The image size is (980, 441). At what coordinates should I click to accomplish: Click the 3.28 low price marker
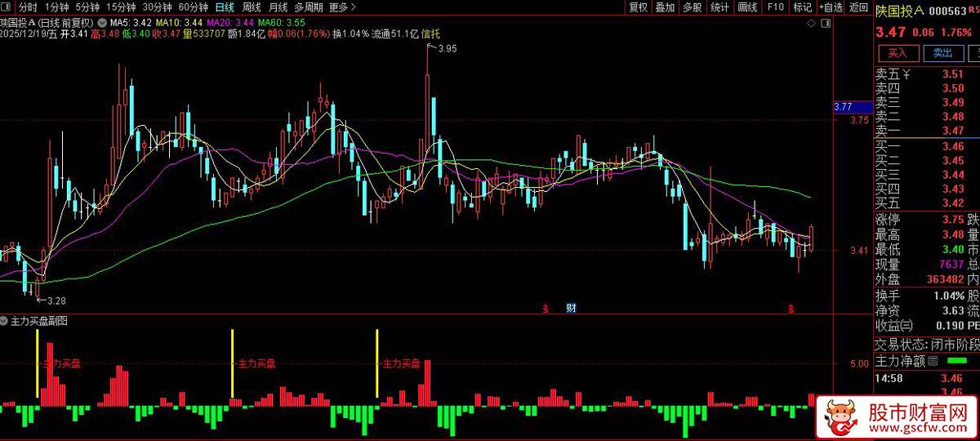pyautogui.click(x=55, y=301)
